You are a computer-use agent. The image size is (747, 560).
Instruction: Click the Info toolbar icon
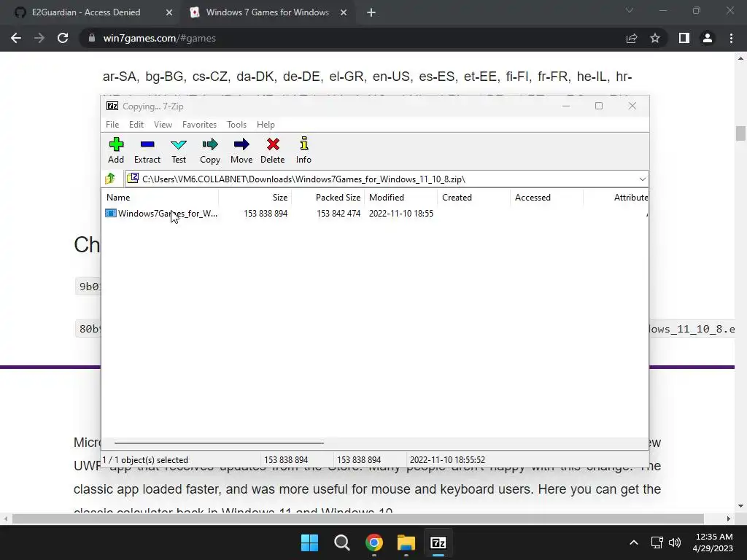(x=303, y=150)
